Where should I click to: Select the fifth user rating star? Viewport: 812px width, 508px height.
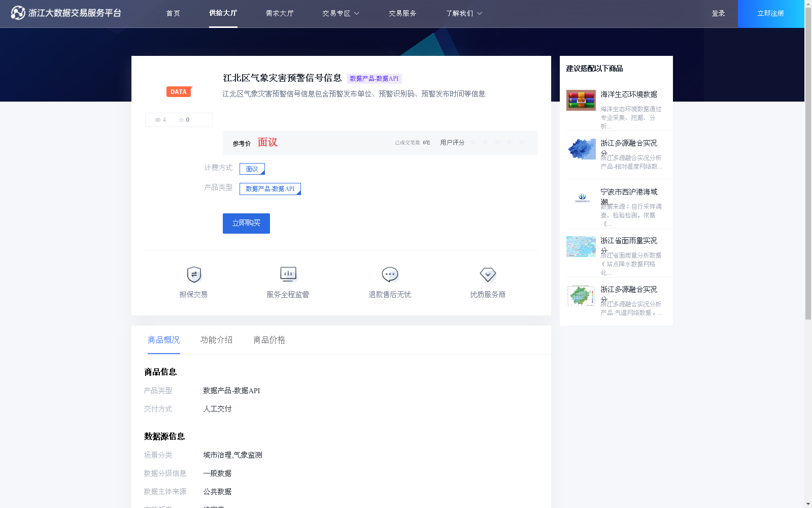(x=522, y=142)
